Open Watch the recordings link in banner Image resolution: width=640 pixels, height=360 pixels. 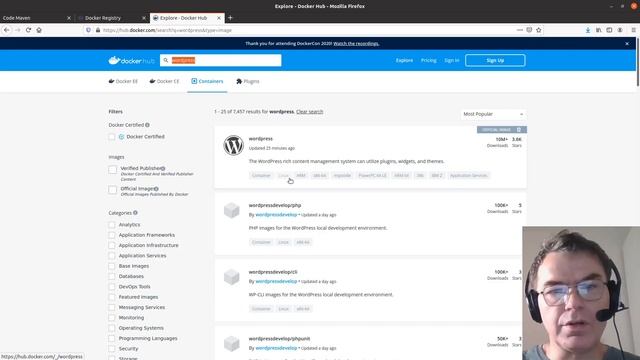356,44
